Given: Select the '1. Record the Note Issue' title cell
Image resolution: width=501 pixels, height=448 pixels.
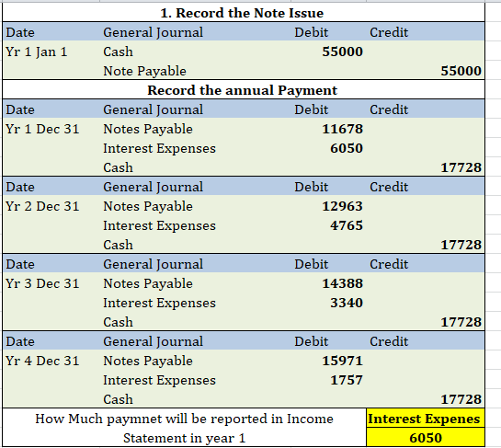Looking at the screenshot, I should click(x=244, y=13).
